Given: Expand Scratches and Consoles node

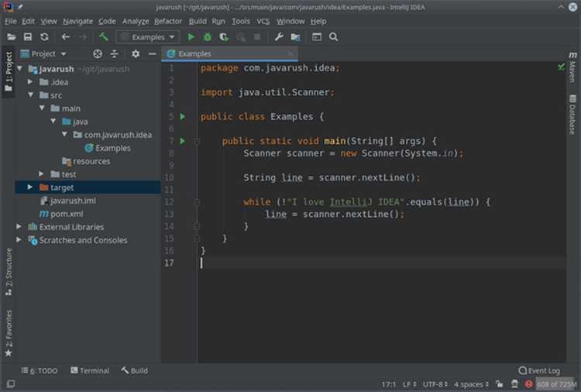Looking at the screenshot, I should point(19,239).
